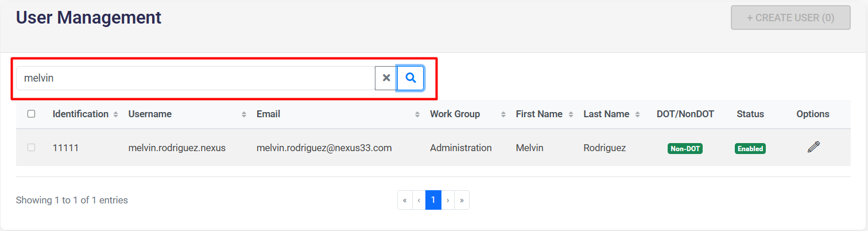Click the Enabled status badge
The height and width of the screenshot is (231, 868).
[750, 148]
